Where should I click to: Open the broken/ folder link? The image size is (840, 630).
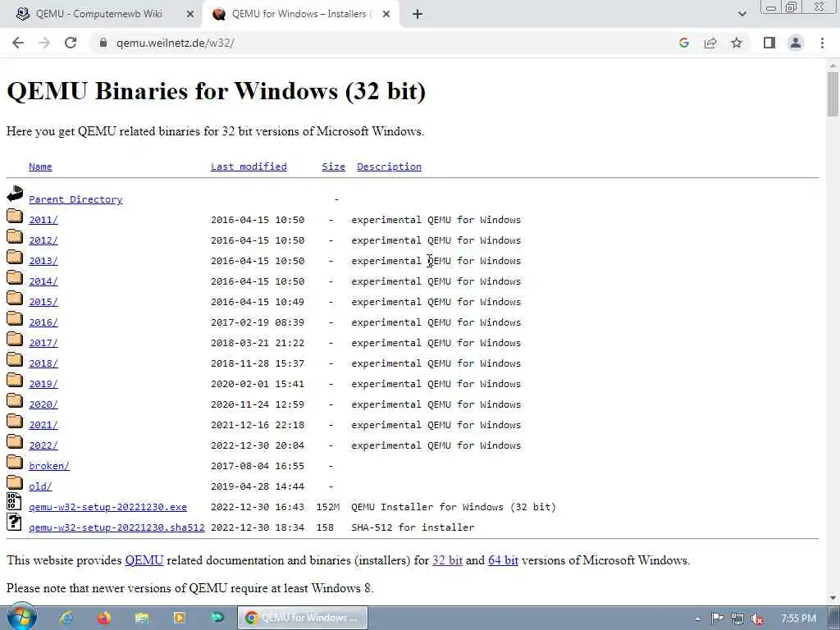[x=48, y=466]
